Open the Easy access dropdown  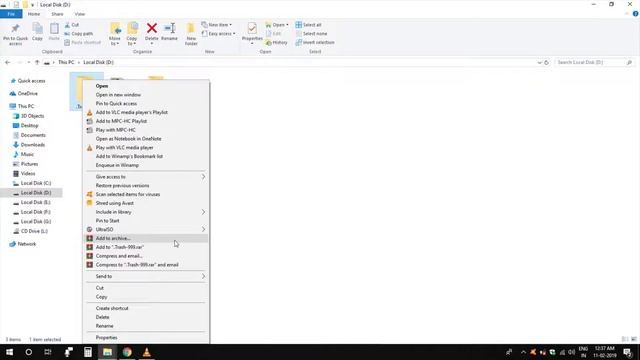pyautogui.click(x=218, y=34)
